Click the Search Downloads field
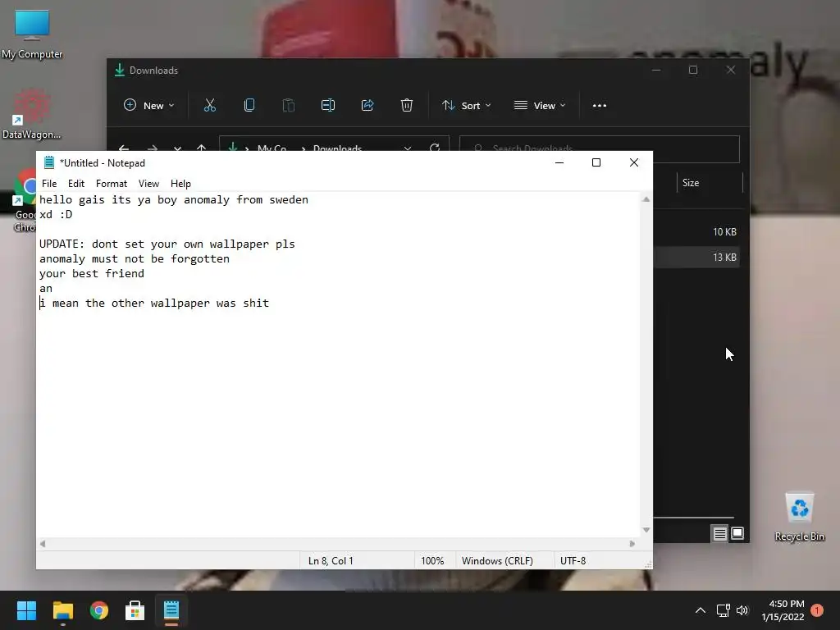The width and height of the screenshot is (840, 630). pyautogui.click(x=600, y=148)
